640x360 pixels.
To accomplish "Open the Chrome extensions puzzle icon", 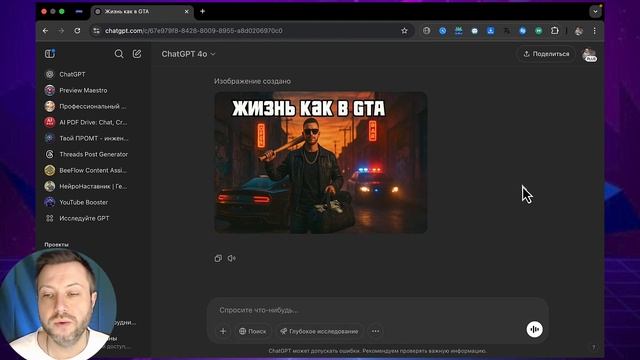I will 554,31.
